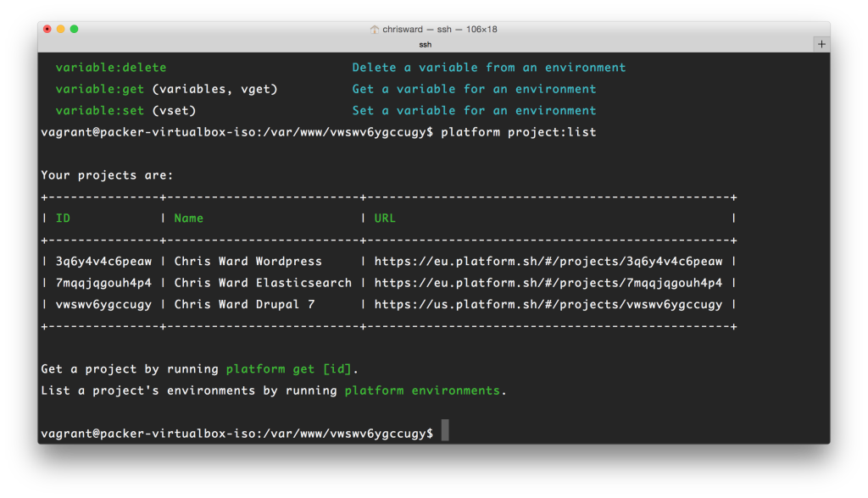Open a new tab with the plus button
Screen dimensions: 868x498
point(821,44)
